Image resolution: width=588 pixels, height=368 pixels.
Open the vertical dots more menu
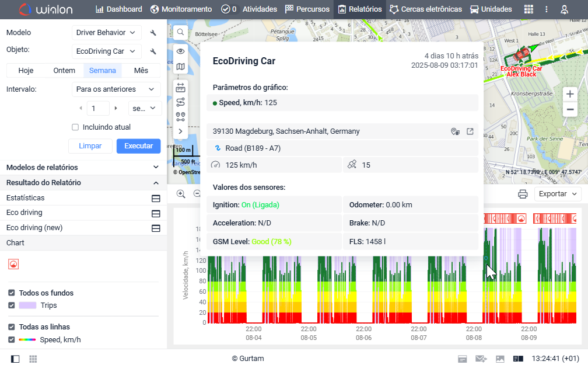547,9
